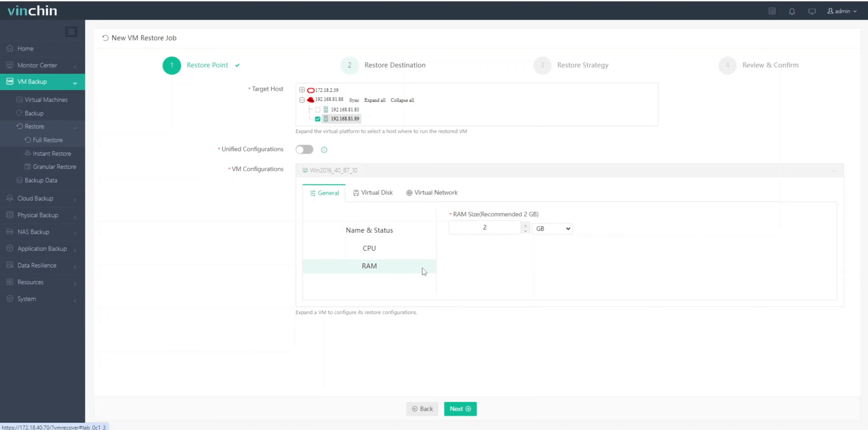Click step 2 Restore Destination circle

pyautogui.click(x=349, y=65)
